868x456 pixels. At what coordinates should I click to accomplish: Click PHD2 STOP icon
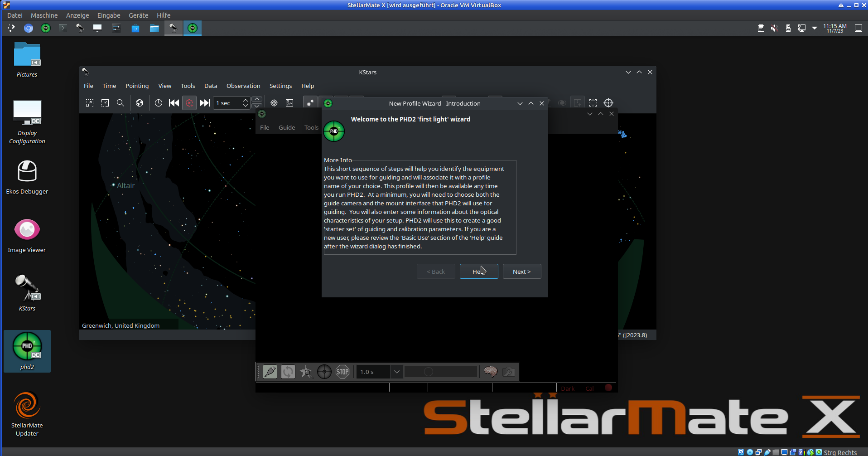point(342,372)
